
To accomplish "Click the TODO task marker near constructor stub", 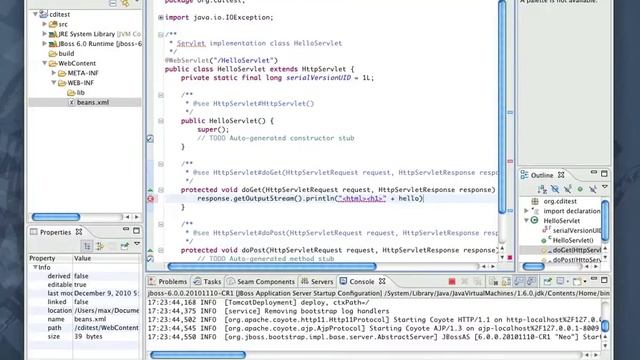I will [x=150, y=138].
